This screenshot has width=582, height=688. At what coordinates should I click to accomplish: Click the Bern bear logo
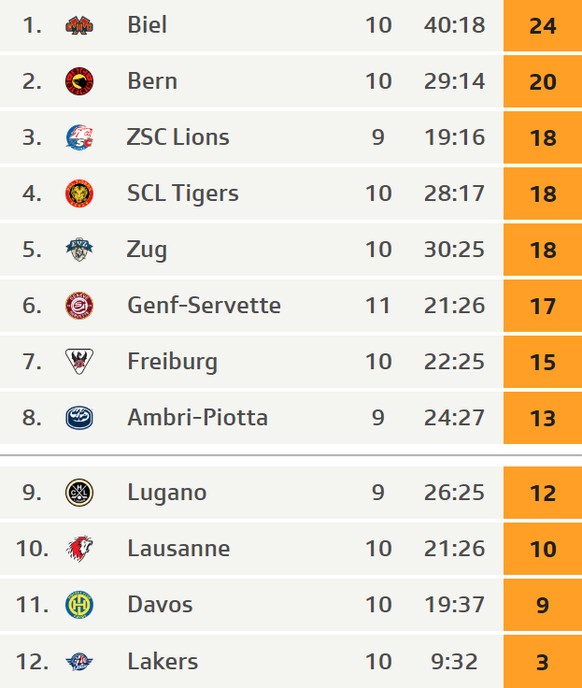point(79,81)
